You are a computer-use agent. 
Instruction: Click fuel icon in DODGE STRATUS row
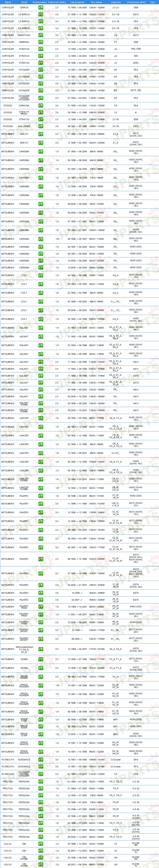pos(40,119)
